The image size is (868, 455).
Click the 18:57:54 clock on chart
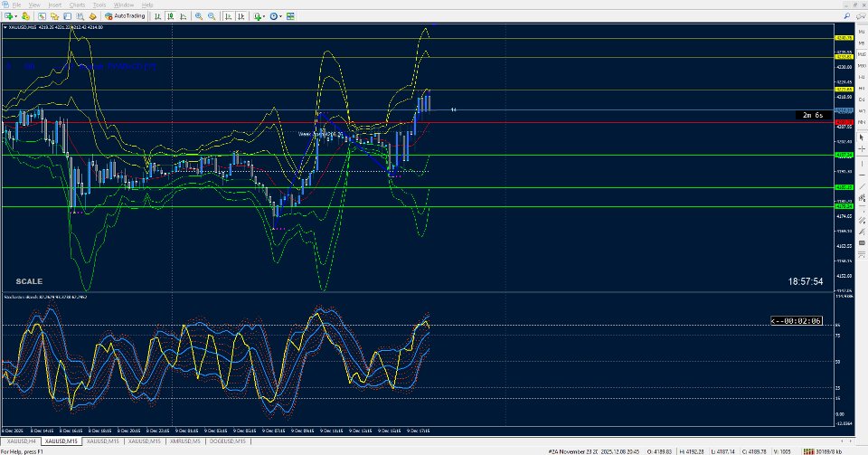click(x=806, y=281)
